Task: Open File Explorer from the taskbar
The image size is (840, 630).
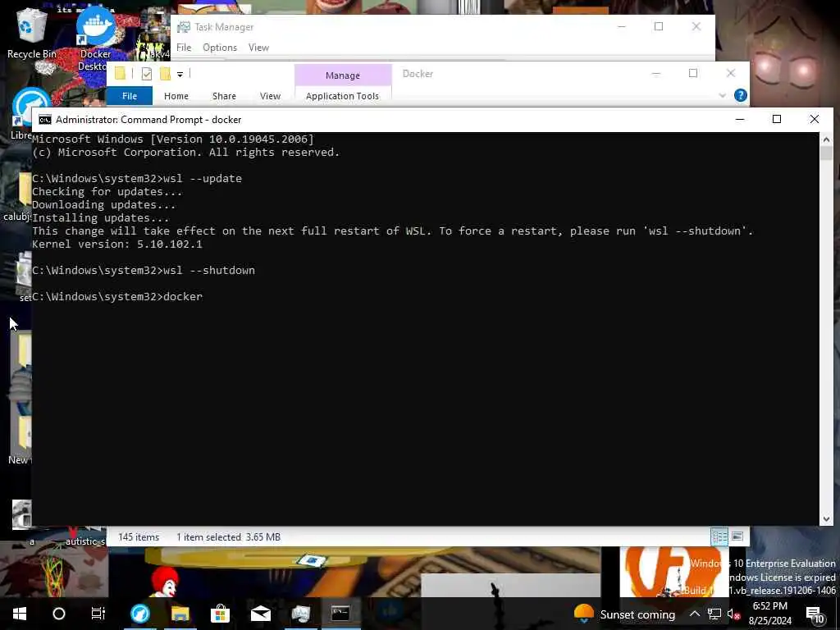Action: click(x=180, y=614)
